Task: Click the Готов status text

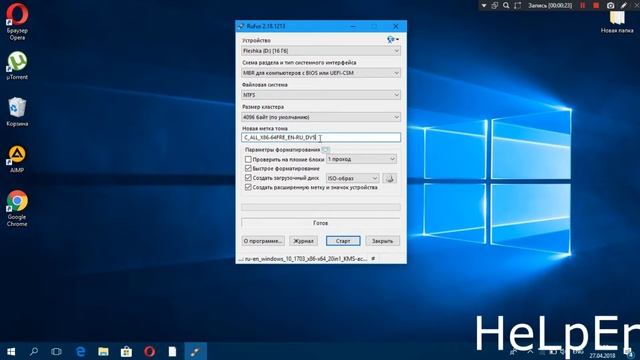Action: 320,223
